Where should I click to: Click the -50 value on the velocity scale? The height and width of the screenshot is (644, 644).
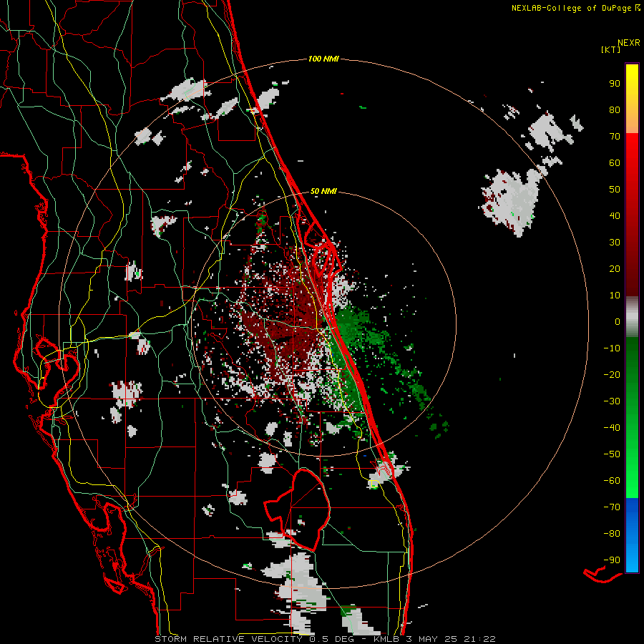tap(612, 454)
